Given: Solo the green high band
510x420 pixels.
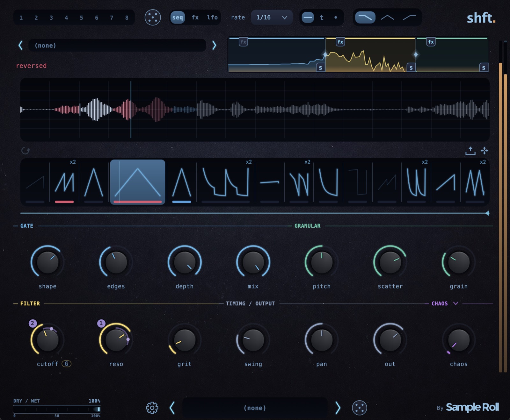Looking at the screenshot, I should pyautogui.click(x=484, y=68).
